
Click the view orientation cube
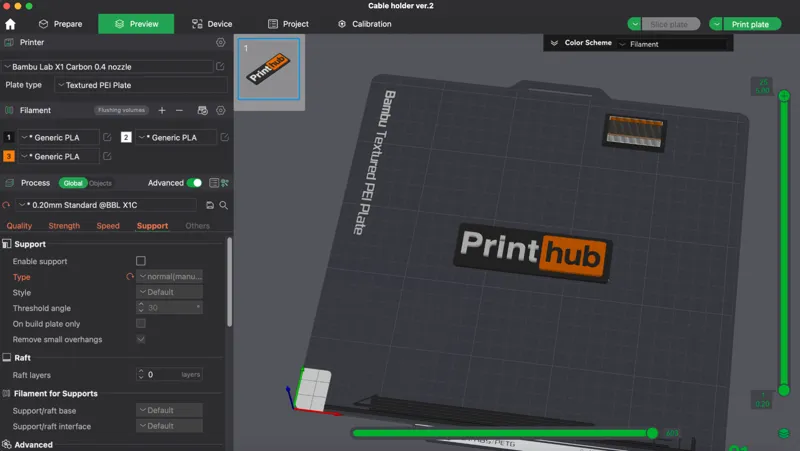pyautogui.click(x=312, y=390)
